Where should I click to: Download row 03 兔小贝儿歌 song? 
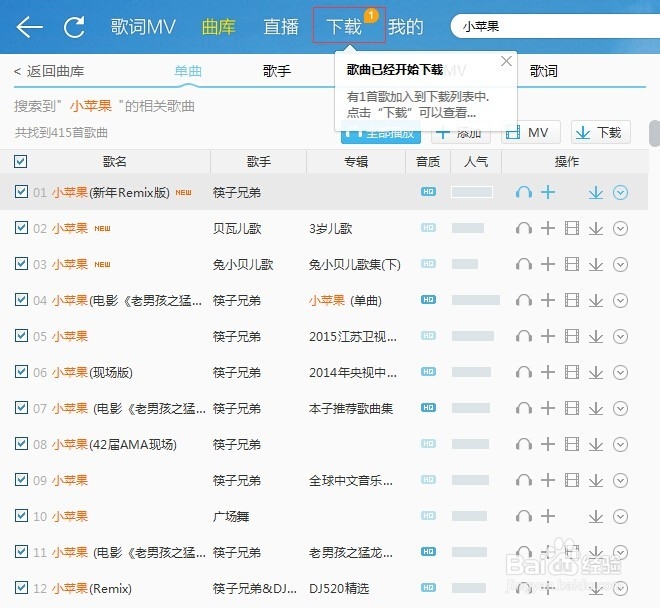(x=596, y=264)
